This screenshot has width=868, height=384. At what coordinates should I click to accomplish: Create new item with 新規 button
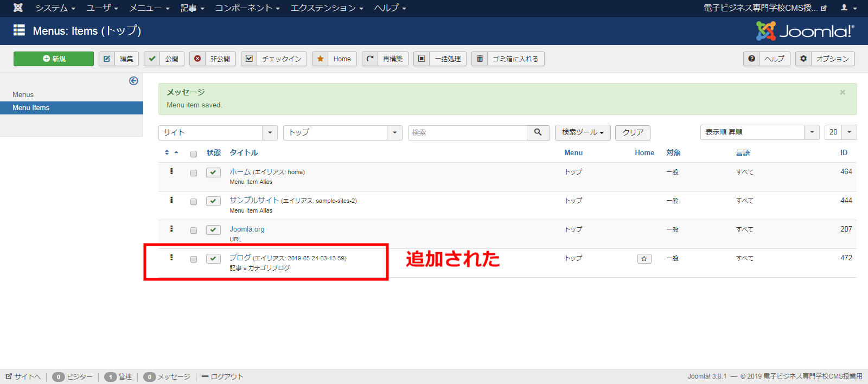pos(54,59)
